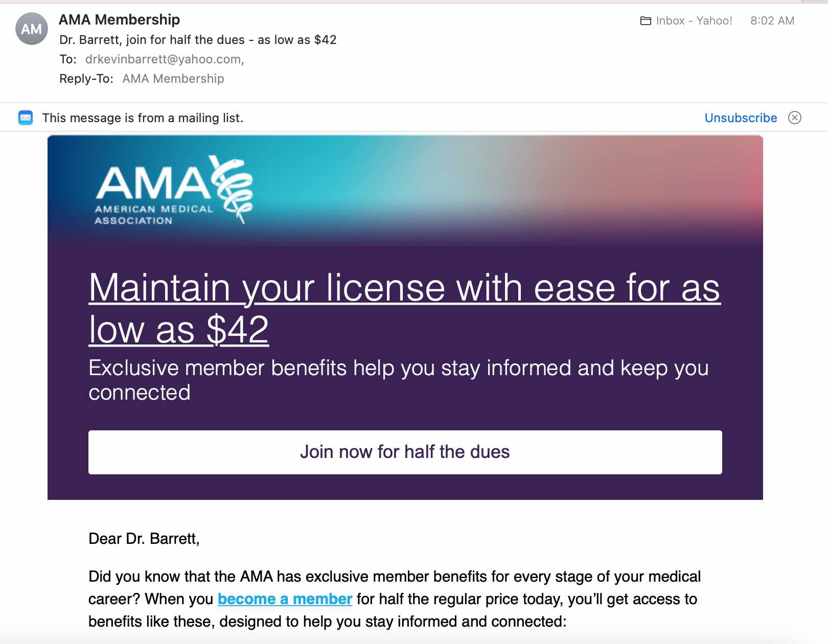Click the 8:02 AM timestamp

tap(772, 21)
